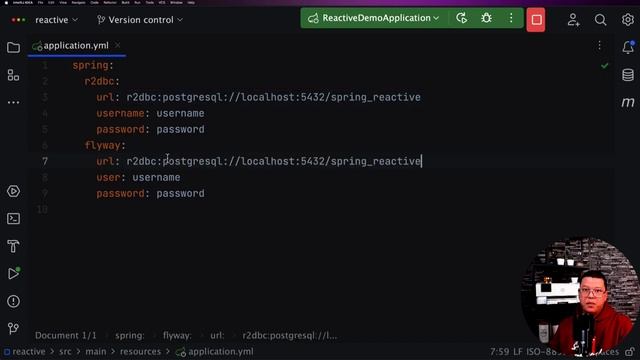640x360 pixels.
Task: Open the View menu in menu bar
Action: click(x=63, y=2)
